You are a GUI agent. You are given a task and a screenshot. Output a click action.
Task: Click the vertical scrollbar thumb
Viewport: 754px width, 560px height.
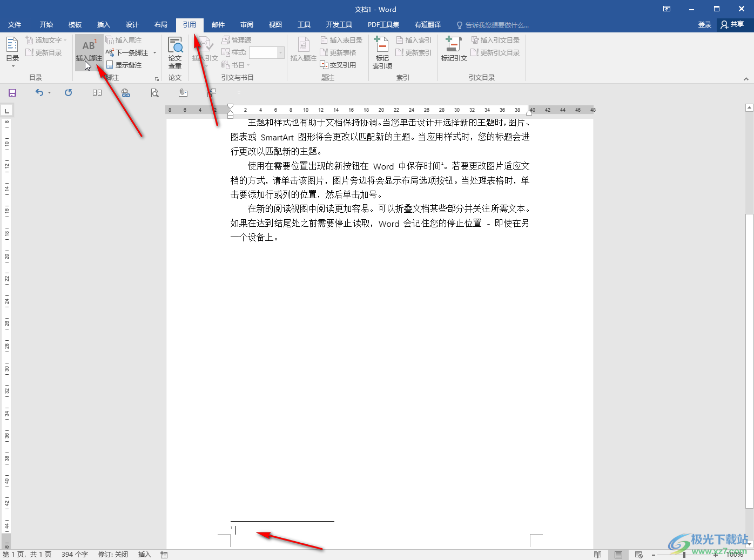[x=749, y=361]
